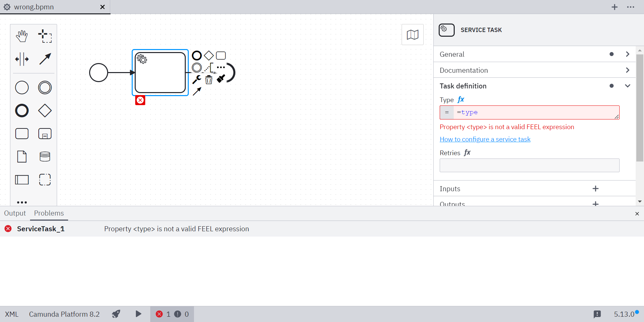Append task from context pad
The image size is (644, 322).
tap(221, 55)
